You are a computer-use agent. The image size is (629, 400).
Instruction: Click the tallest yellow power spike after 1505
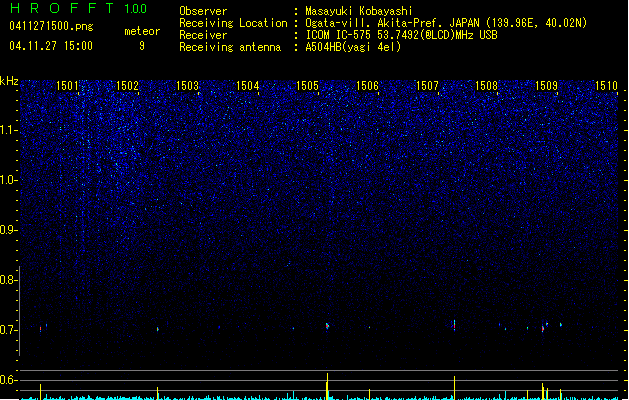(327, 386)
